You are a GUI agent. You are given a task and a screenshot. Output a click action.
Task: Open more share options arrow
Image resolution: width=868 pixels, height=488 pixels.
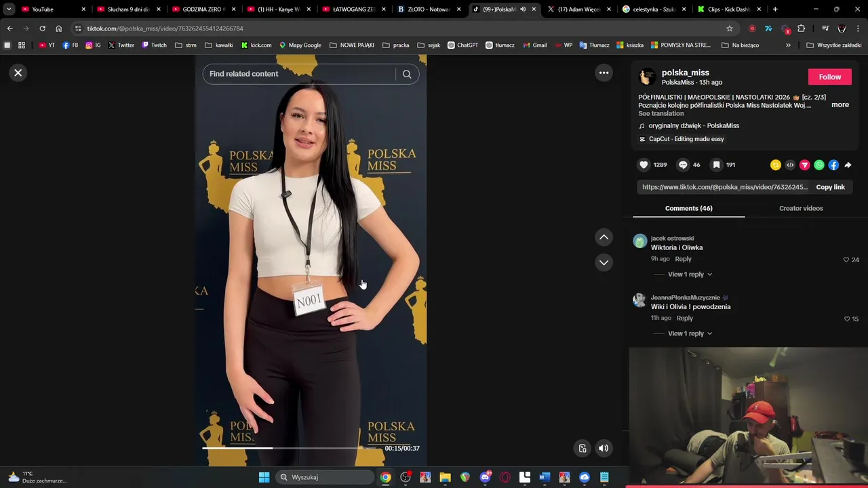(848, 165)
